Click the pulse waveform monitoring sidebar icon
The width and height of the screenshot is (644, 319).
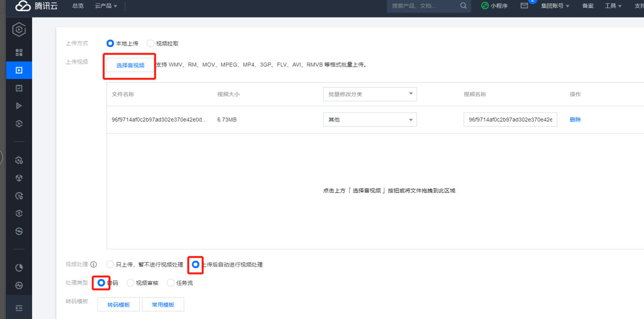pos(19,285)
